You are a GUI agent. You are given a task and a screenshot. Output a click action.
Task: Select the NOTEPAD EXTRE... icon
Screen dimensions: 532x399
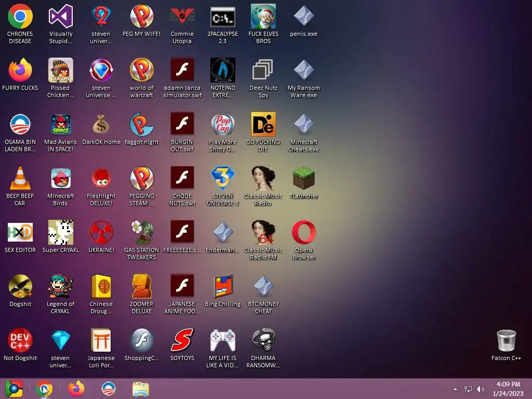pos(222,70)
